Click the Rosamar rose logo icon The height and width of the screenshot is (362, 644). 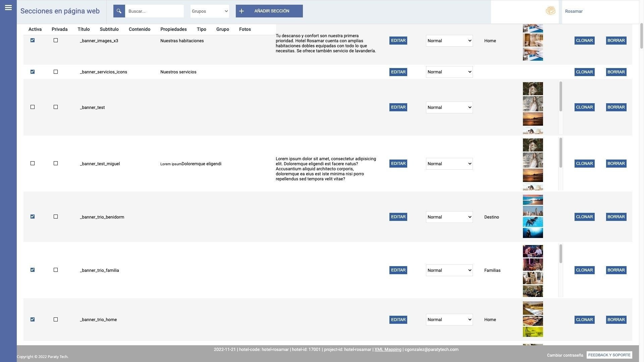[x=550, y=11]
